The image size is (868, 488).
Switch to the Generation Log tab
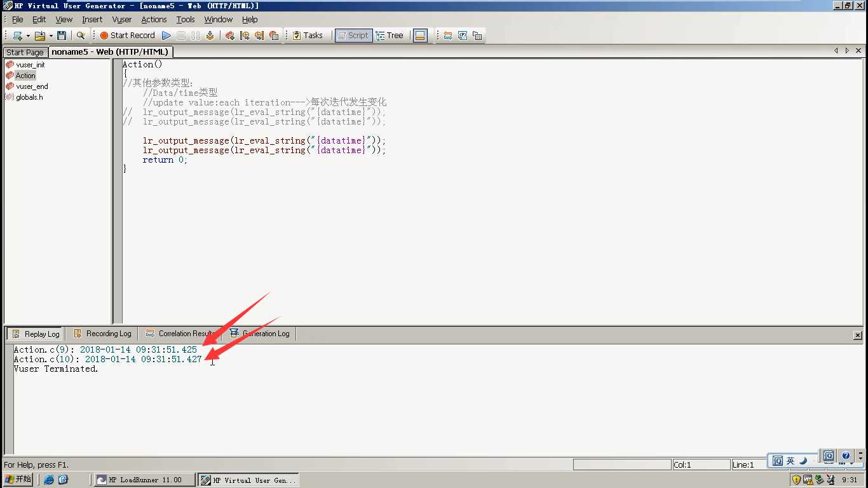click(259, 334)
